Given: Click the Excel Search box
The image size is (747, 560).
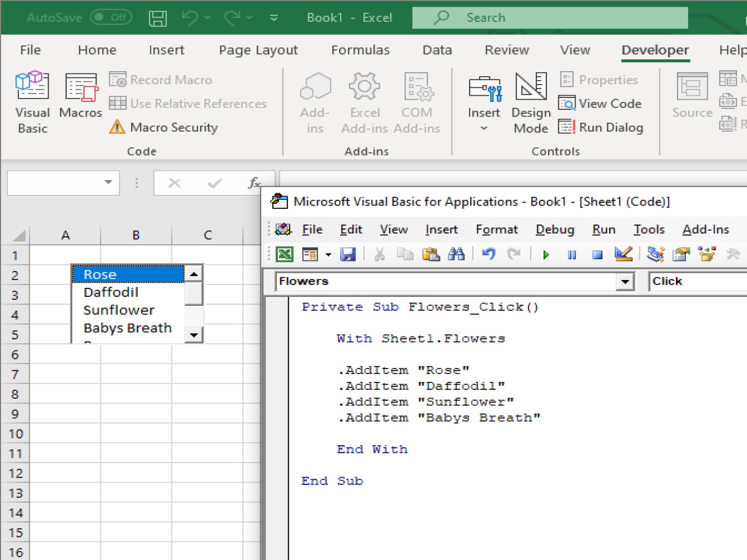Looking at the screenshot, I should (550, 18).
